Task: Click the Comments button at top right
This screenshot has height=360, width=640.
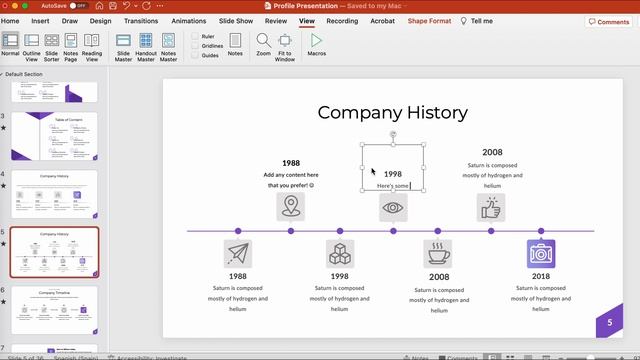Action: (609, 22)
